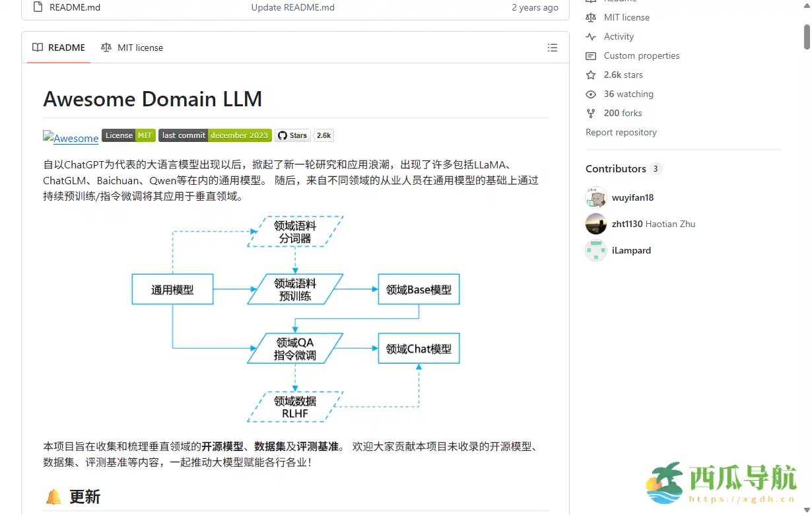812x515 pixels.
Task: Click zht1130 Haotian Zhu's avatar
Action: click(x=595, y=224)
